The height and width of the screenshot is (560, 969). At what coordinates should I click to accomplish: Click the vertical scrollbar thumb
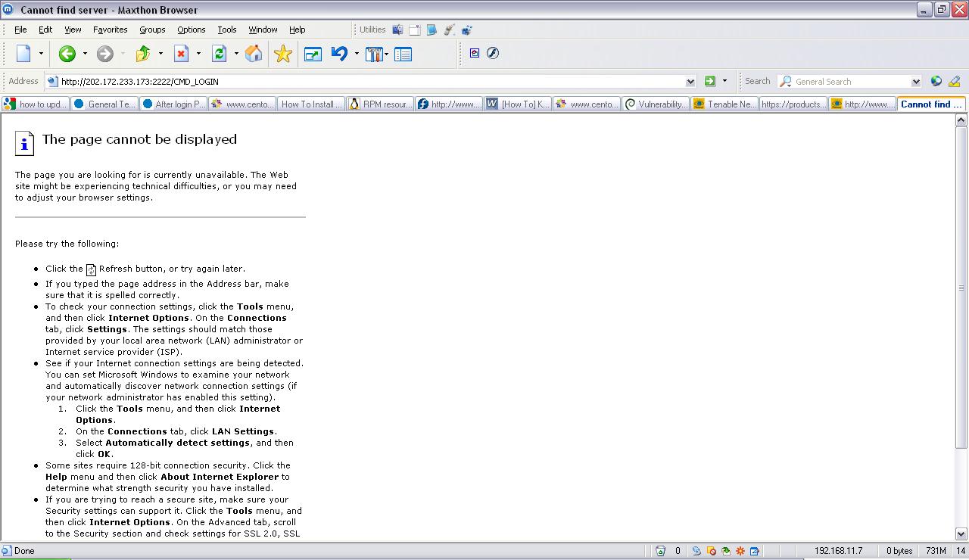tap(961, 288)
